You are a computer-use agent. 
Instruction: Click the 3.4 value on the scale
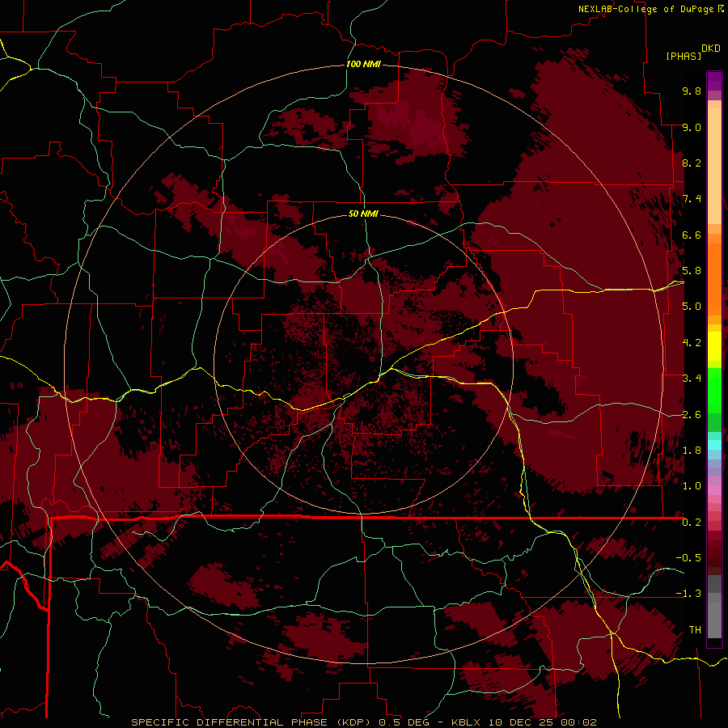point(692,379)
